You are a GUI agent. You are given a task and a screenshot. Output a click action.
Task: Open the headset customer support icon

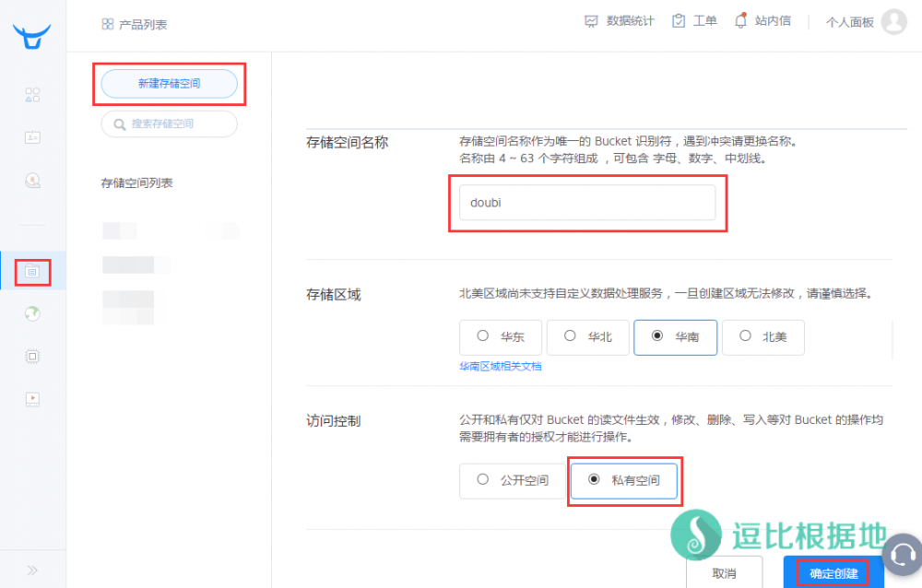pyautogui.click(x=902, y=555)
